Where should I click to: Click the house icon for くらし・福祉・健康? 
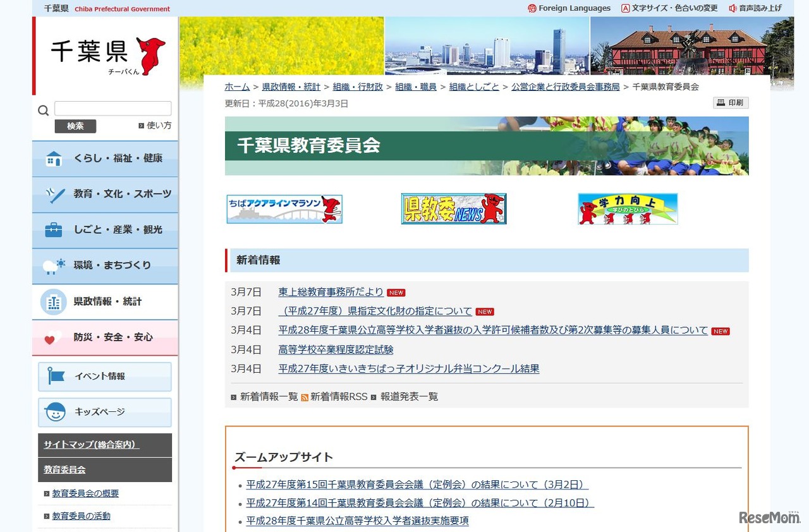coord(53,158)
